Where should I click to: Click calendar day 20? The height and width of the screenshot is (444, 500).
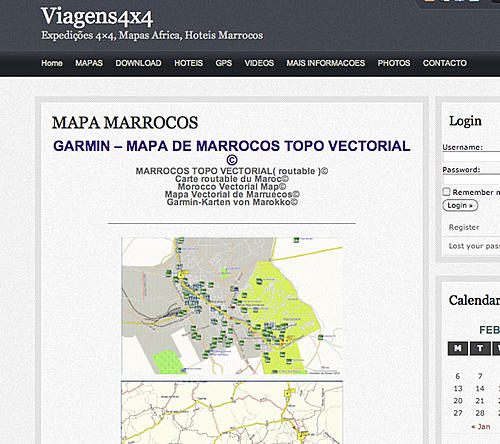coord(458,401)
